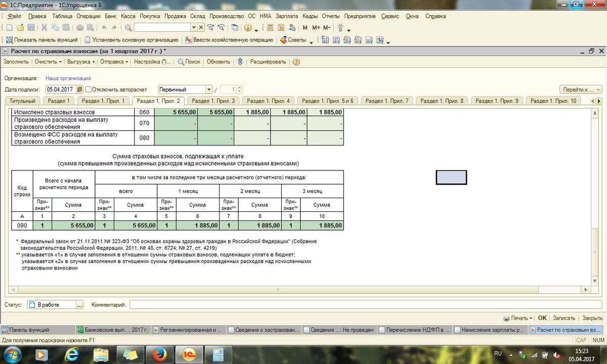Open search field dropdown arrow
The image size is (607, 364).
point(194,28)
